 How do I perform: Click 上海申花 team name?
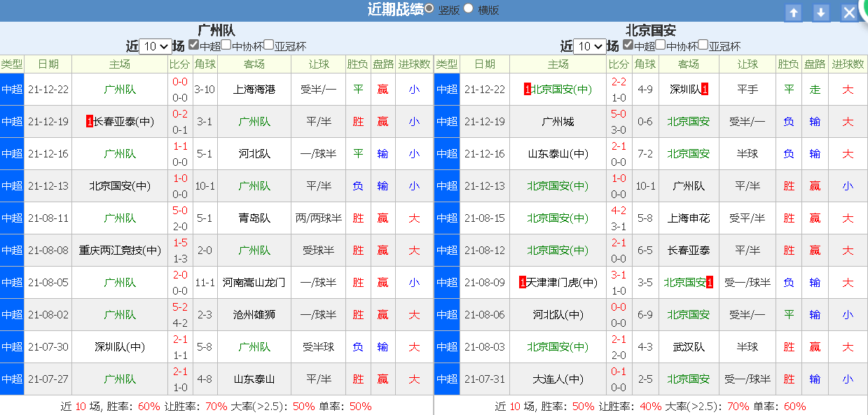(689, 218)
